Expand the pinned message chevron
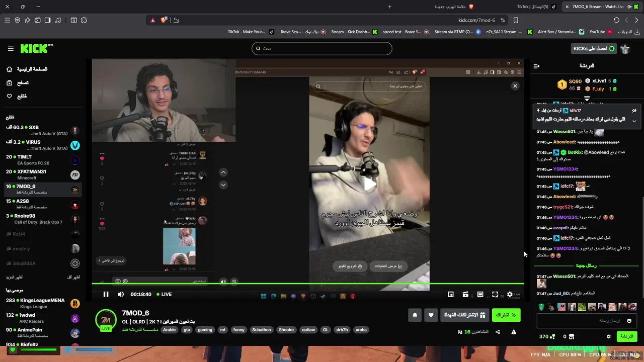 [x=634, y=121]
